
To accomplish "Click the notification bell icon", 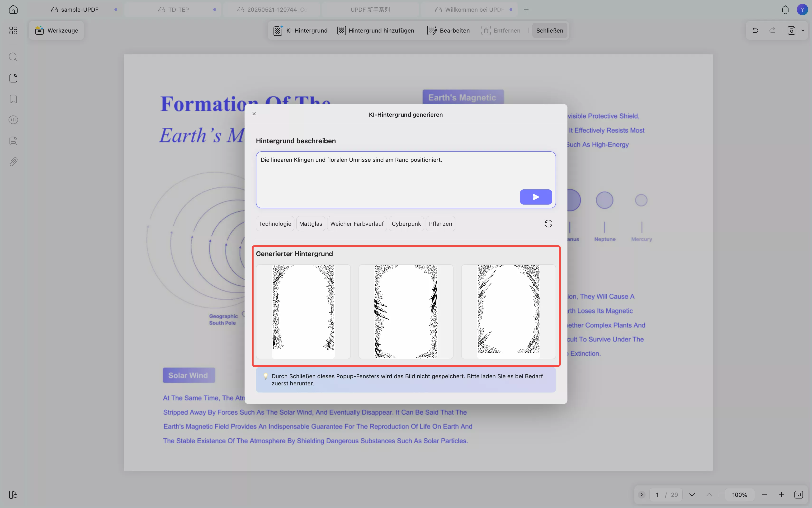I will click(785, 10).
